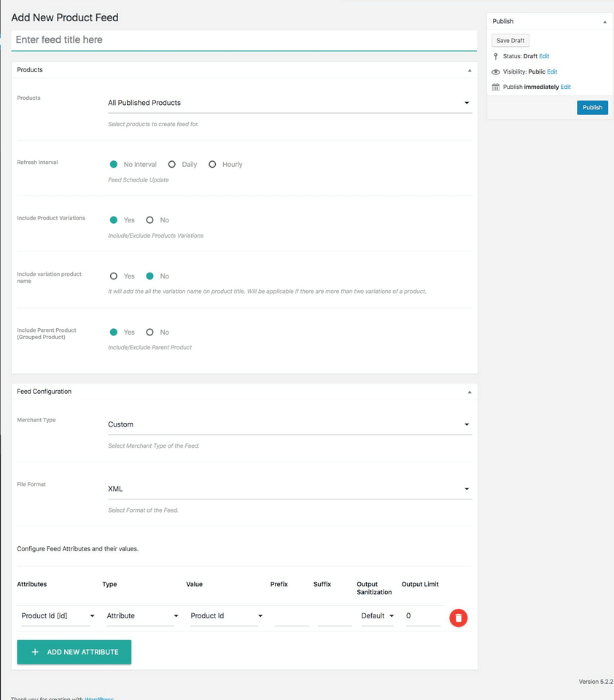Click Add New Attribute button
Viewport: 614px width, 700px height.
(x=74, y=652)
